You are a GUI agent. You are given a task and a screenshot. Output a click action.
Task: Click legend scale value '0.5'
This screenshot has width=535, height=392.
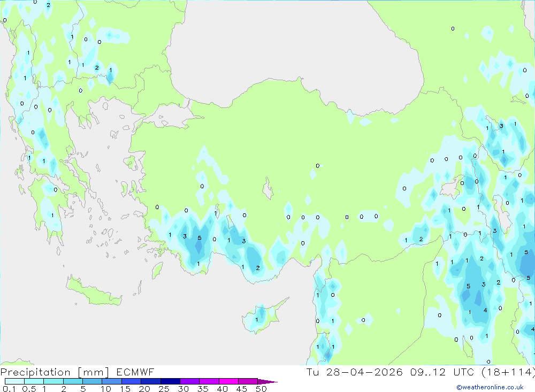(29, 389)
